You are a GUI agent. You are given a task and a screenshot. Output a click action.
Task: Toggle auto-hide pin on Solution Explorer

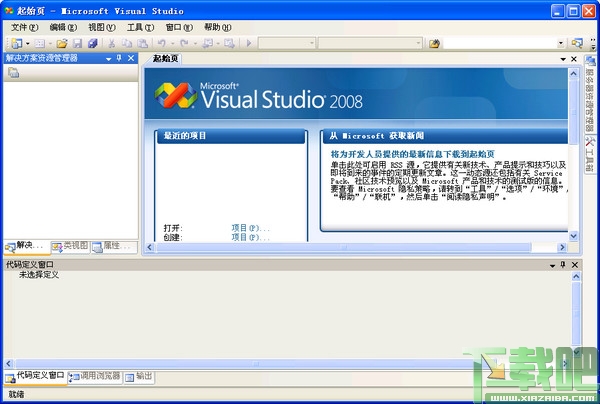pyautogui.click(x=119, y=58)
